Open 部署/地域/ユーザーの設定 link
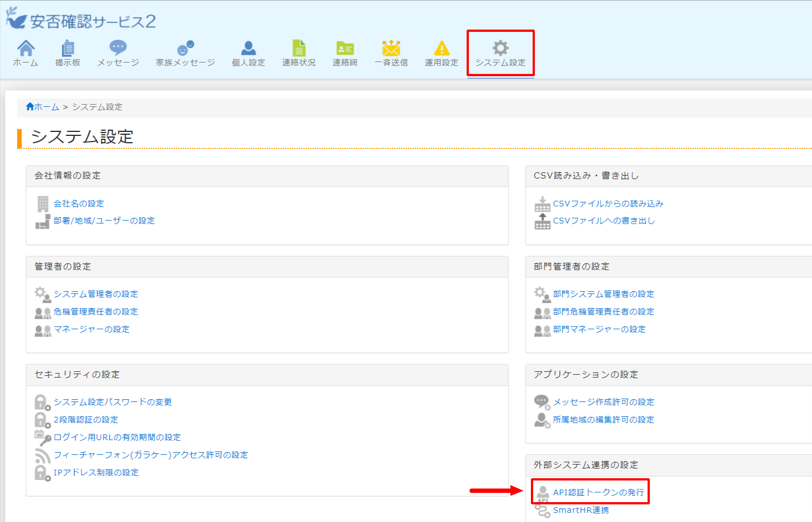The width and height of the screenshot is (812, 522). click(104, 221)
